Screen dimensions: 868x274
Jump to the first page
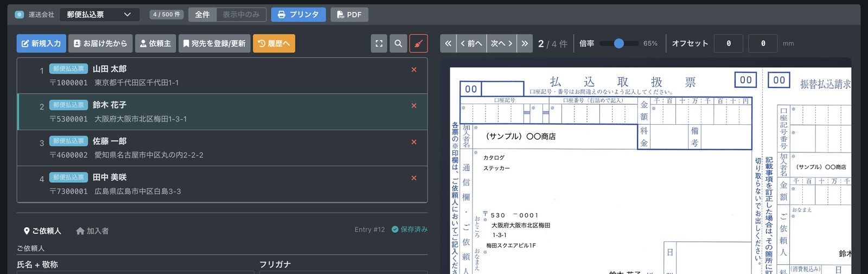point(448,43)
